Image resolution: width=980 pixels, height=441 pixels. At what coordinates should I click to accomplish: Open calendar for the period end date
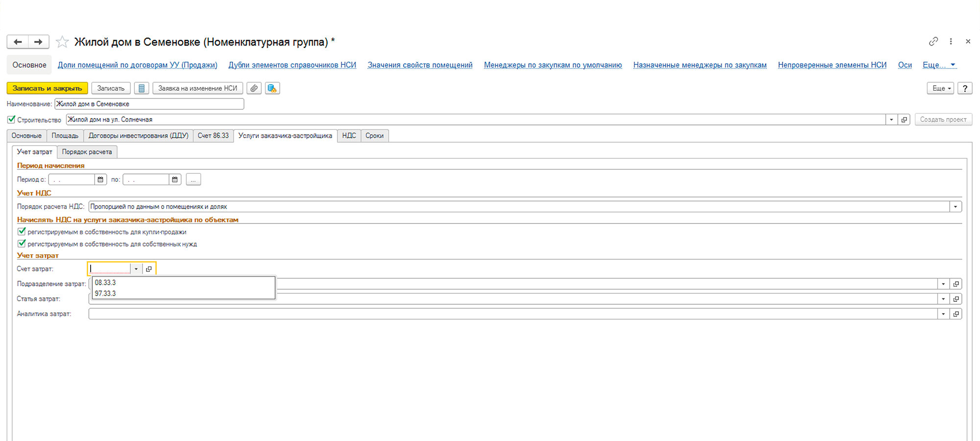click(x=175, y=180)
